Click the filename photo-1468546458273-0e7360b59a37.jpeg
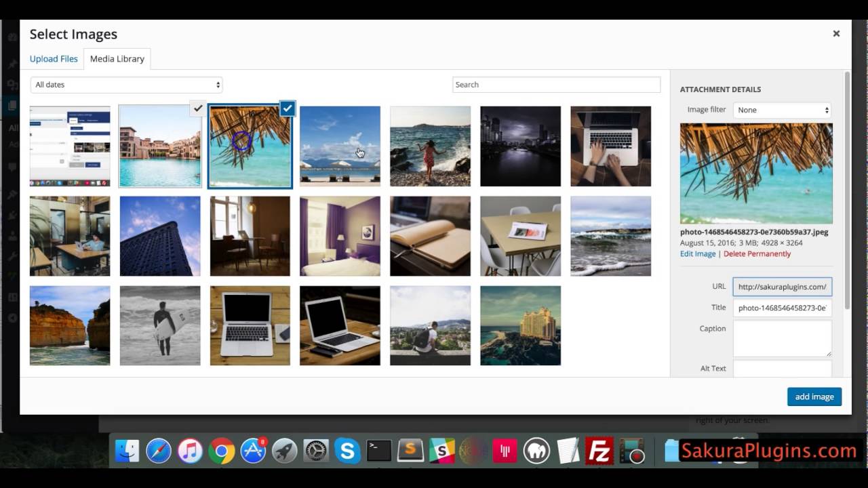 tap(754, 232)
